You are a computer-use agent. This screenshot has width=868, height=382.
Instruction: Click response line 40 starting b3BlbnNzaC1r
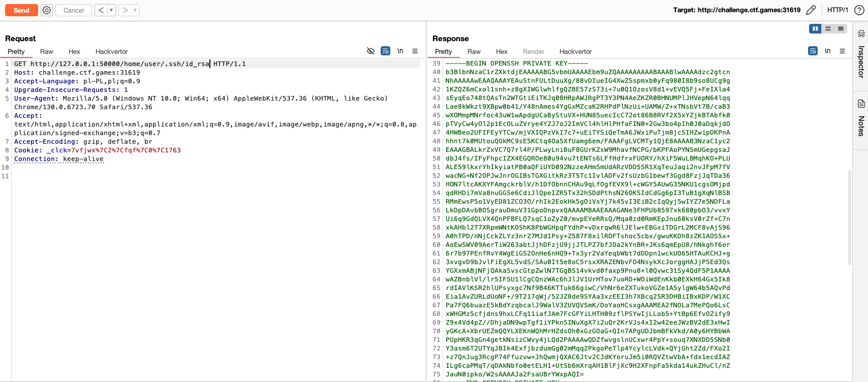(588, 72)
